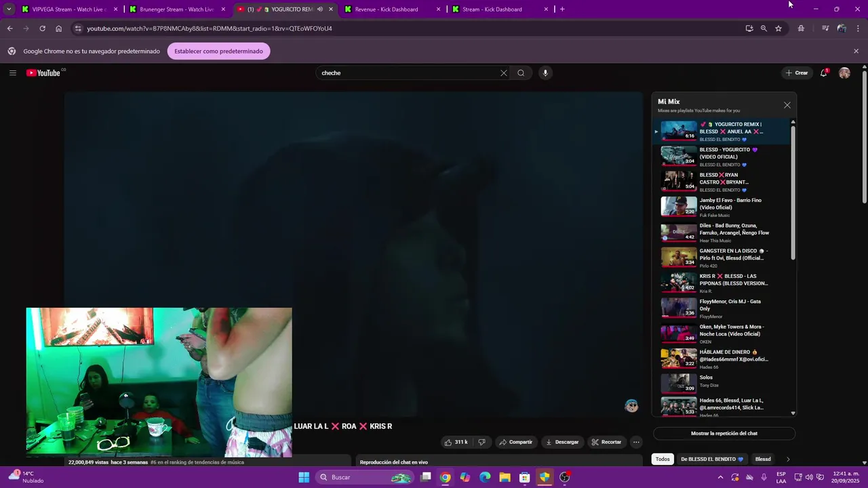
Task: Run the YouTube search magnifier button
Action: [x=521, y=73]
